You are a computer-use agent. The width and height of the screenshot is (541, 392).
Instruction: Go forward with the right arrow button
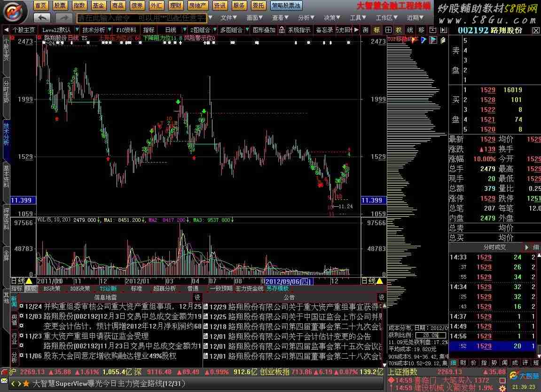64,17
